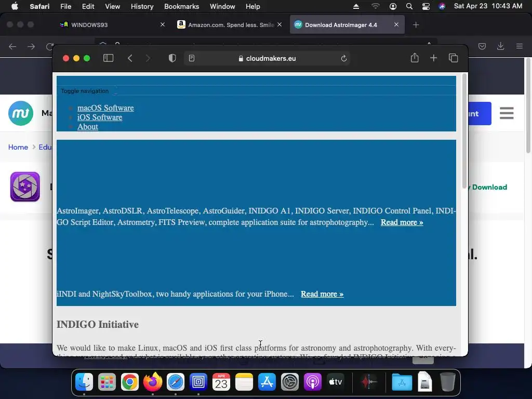Click the cloudmakers.eu address field

click(x=267, y=58)
